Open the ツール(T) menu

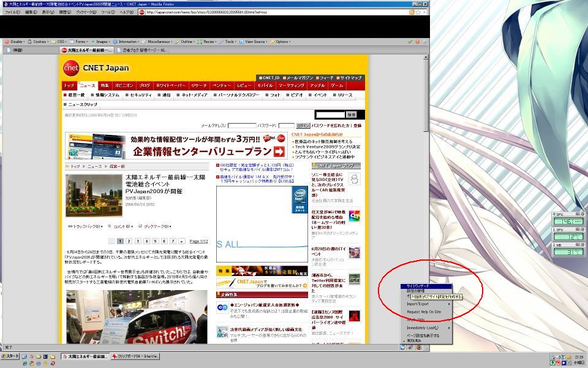(x=108, y=12)
